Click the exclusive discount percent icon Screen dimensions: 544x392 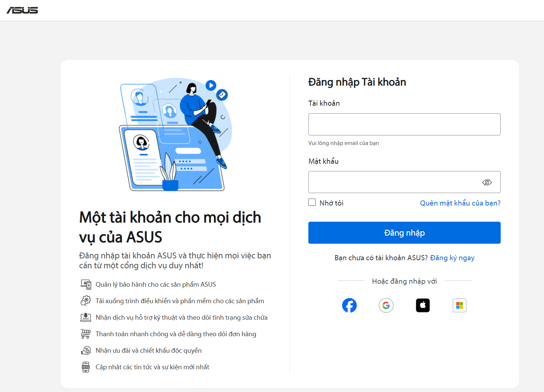pyautogui.click(x=86, y=351)
